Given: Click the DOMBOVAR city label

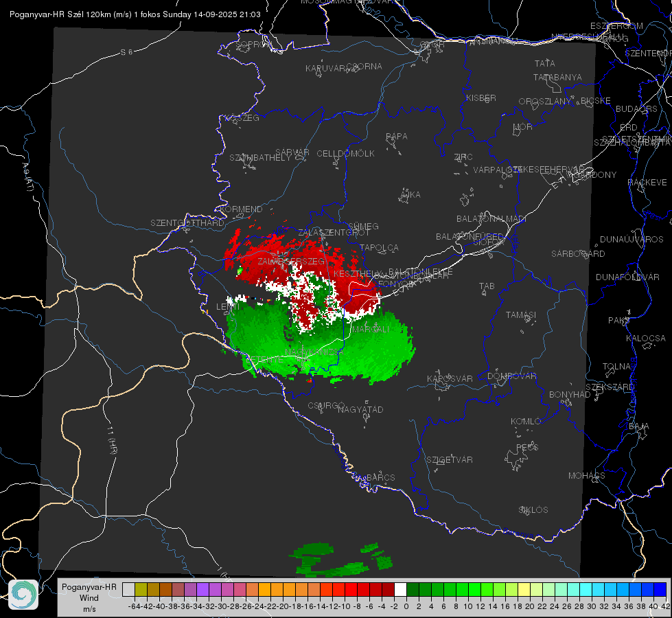Looking at the screenshot, I should tap(511, 376).
